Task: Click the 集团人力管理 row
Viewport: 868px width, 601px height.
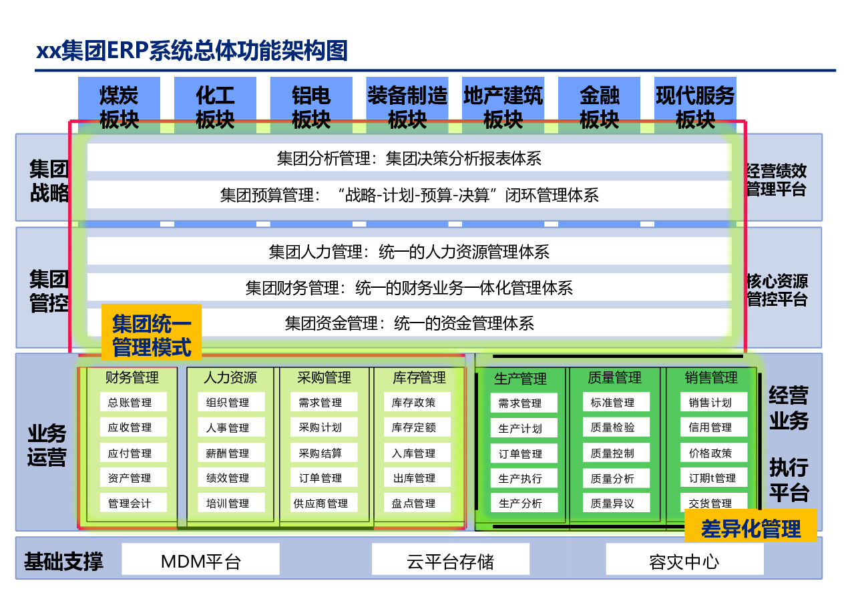Action: [x=408, y=252]
